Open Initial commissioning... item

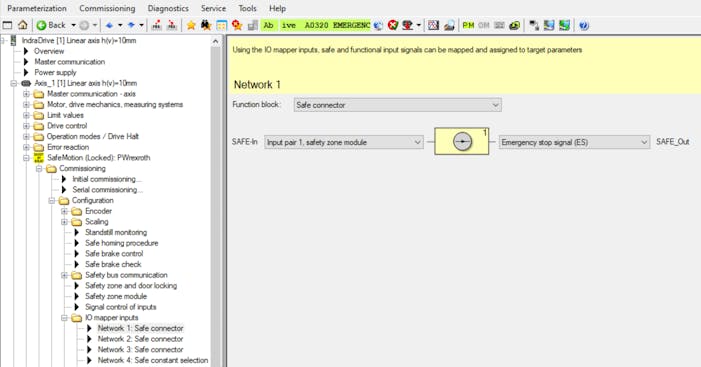pos(106,179)
